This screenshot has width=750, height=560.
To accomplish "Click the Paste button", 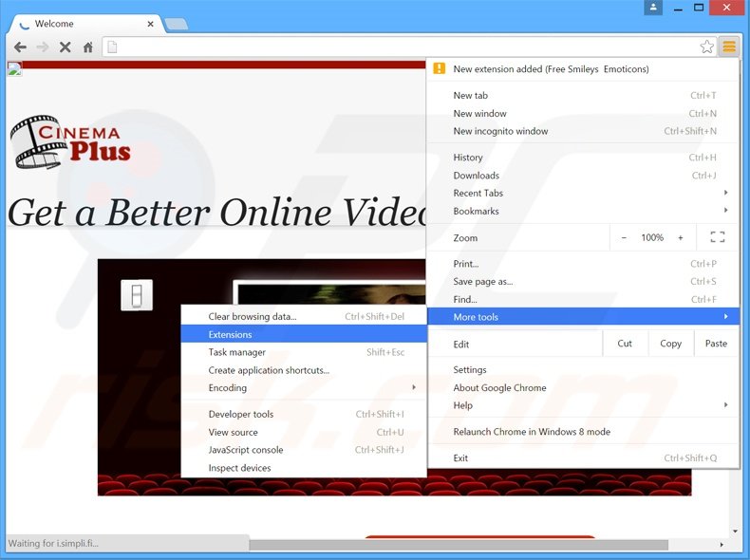I will click(716, 344).
